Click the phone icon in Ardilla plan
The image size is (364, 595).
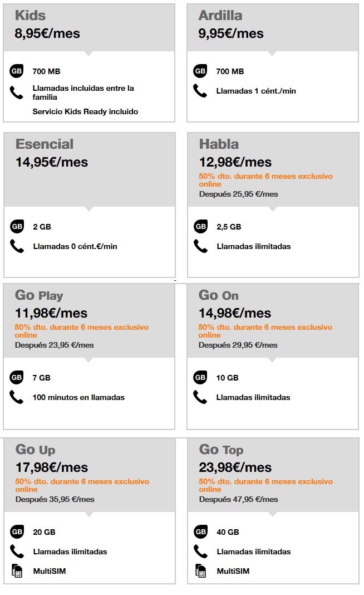(x=200, y=90)
